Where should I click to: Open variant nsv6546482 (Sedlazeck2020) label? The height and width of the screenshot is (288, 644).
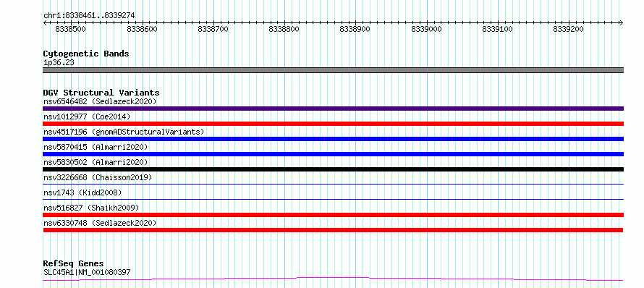coord(100,101)
